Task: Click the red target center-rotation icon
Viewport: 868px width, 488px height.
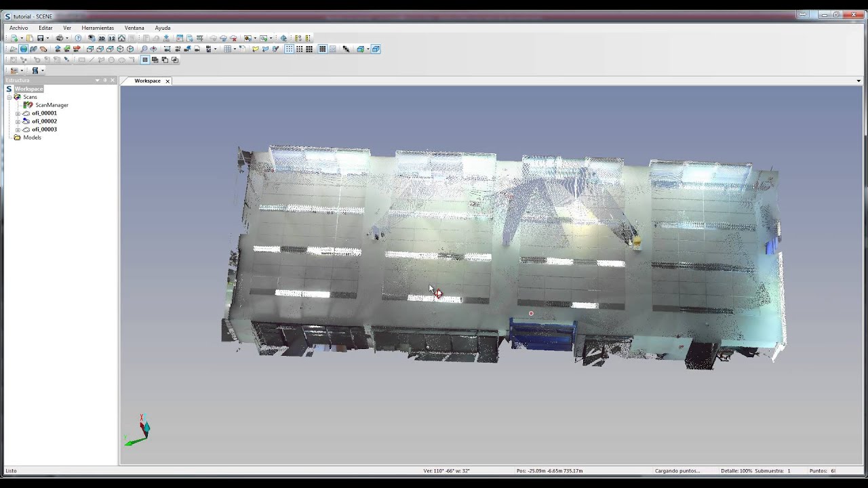Action: tap(153, 49)
